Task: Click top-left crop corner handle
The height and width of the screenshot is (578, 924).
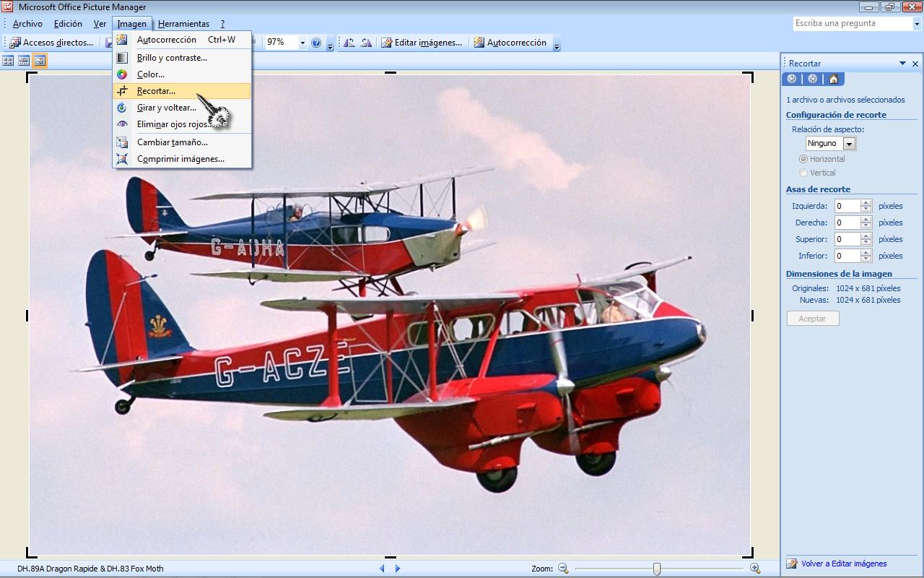Action: pyautogui.click(x=32, y=77)
